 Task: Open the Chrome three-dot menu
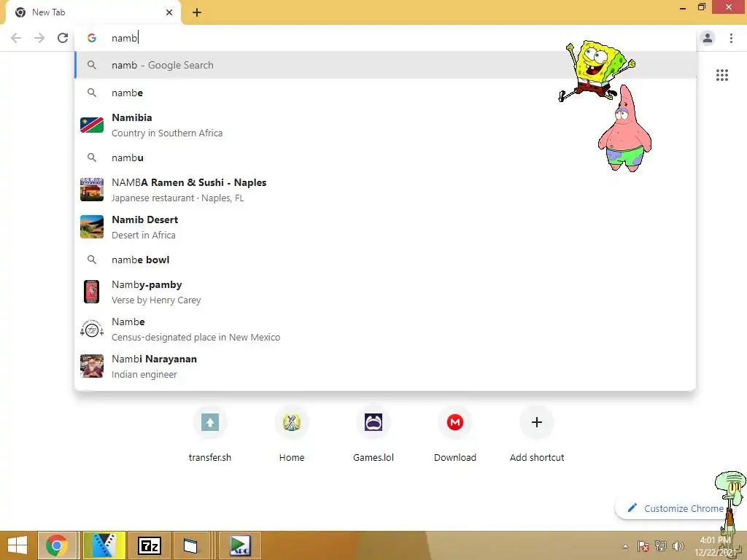731,38
